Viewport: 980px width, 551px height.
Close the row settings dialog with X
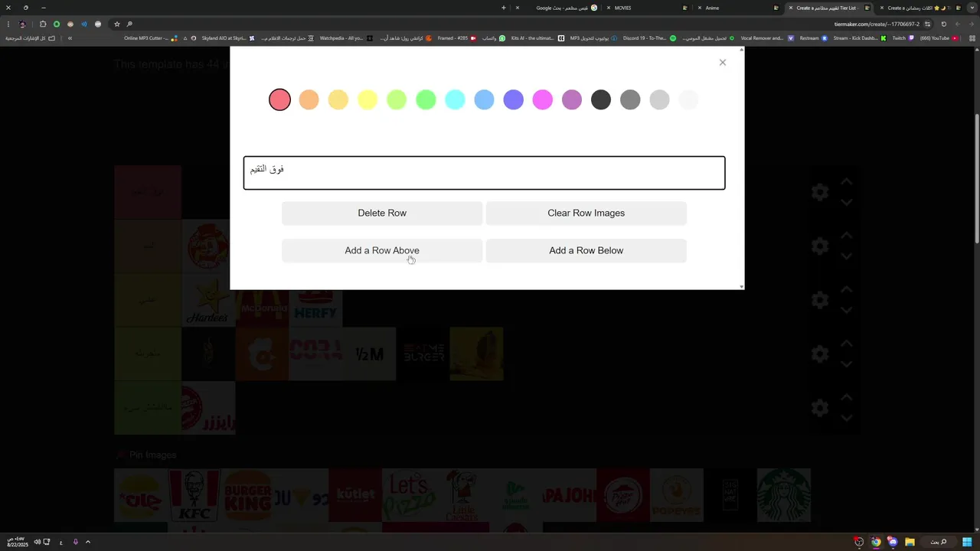click(x=722, y=63)
